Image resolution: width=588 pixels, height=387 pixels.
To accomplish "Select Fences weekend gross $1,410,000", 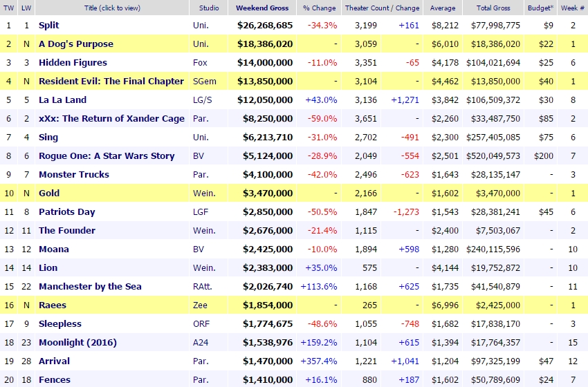I will 268,380.
